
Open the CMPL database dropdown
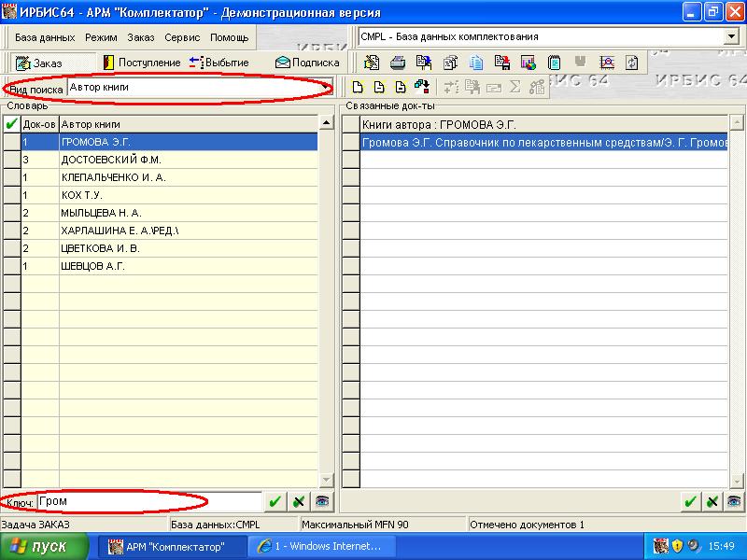(731, 37)
